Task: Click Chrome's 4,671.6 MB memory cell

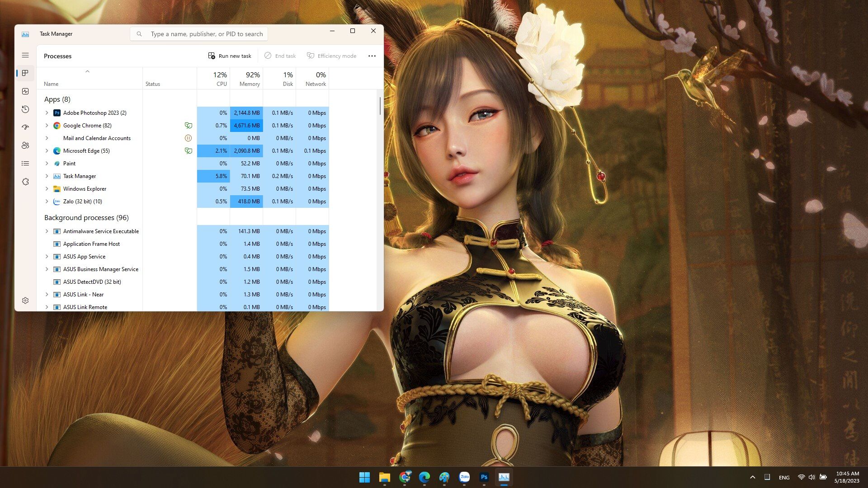Action: (246, 126)
